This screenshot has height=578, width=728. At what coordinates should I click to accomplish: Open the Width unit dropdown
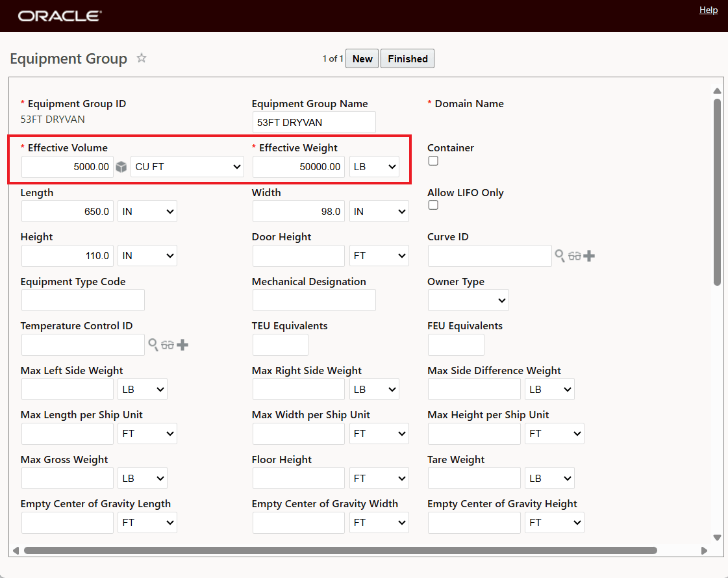tap(379, 211)
